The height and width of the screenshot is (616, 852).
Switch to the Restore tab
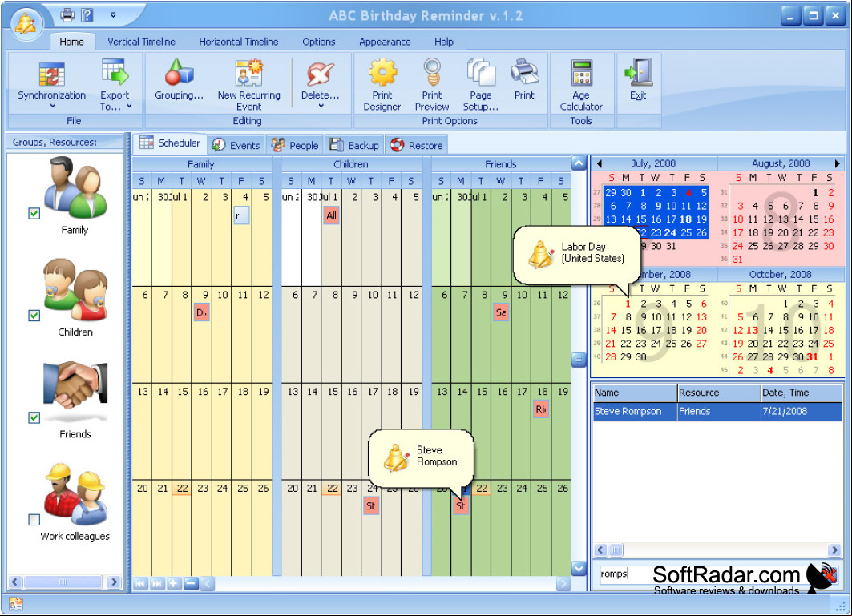pyautogui.click(x=417, y=145)
